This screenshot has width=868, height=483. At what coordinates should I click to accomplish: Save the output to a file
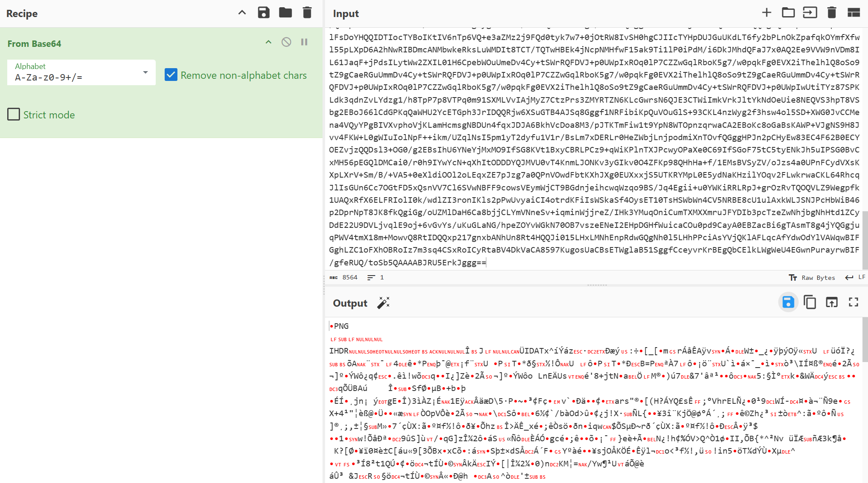[788, 302]
